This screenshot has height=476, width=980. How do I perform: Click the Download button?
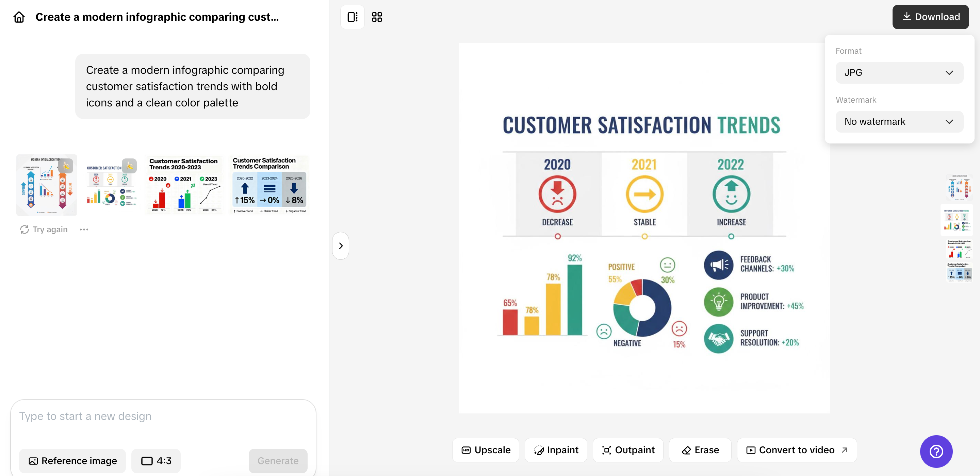(930, 17)
